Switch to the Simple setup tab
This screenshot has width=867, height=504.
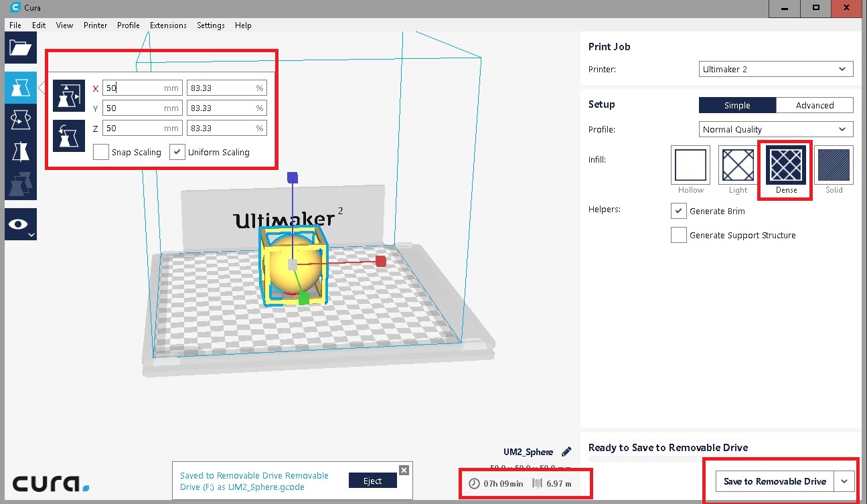737,105
